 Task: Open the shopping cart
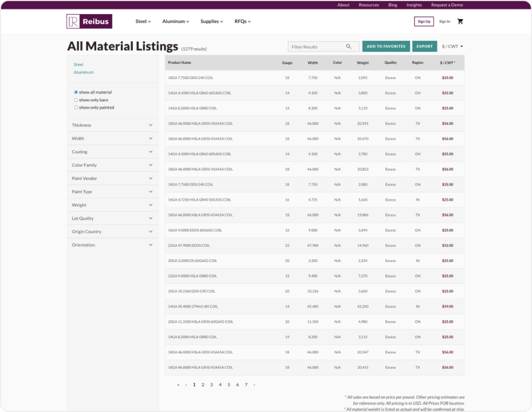click(x=460, y=21)
